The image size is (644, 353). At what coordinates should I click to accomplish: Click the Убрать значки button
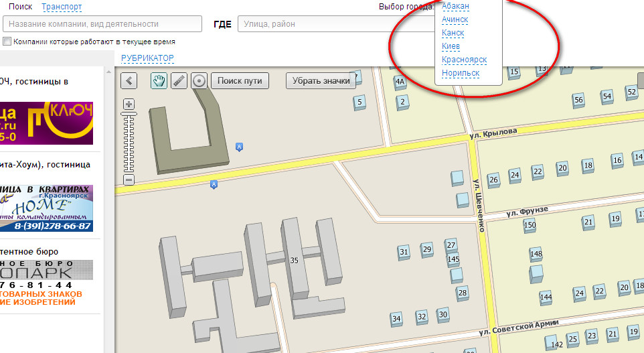pyautogui.click(x=321, y=81)
